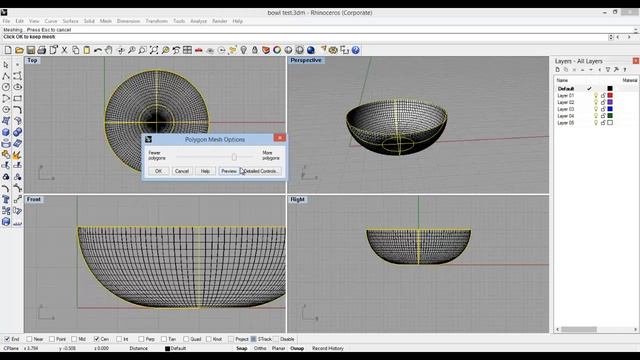Open the Analyze menu
Viewport: 640px width, 360px height.
pos(198,21)
